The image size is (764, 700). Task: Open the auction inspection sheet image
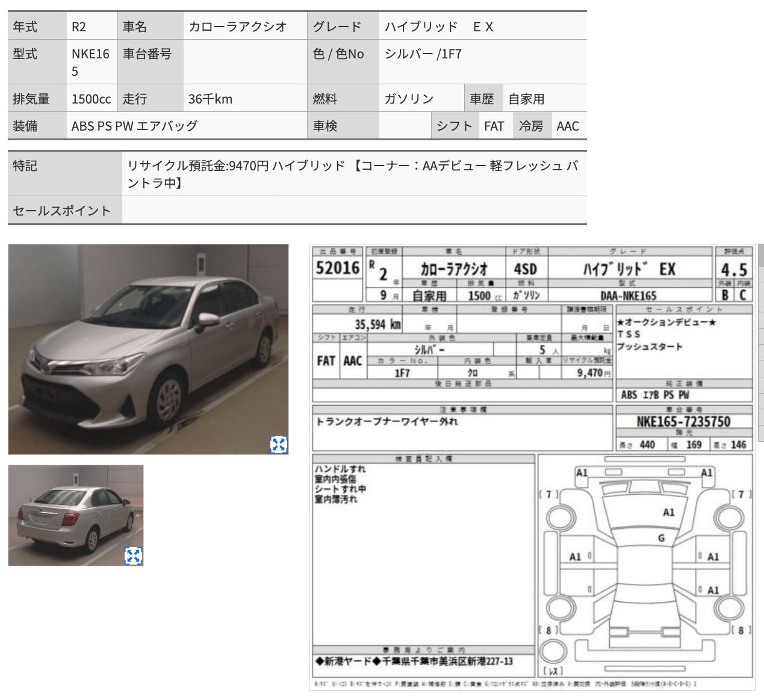(533, 467)
